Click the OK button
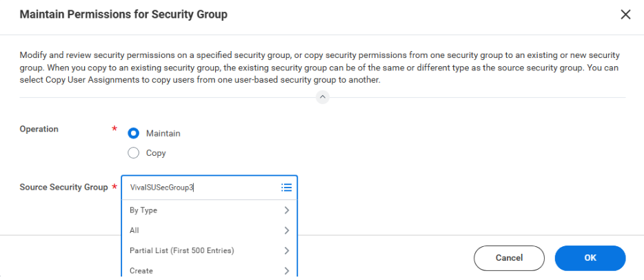This screenshot has width=644, height=280. (590, 258)
